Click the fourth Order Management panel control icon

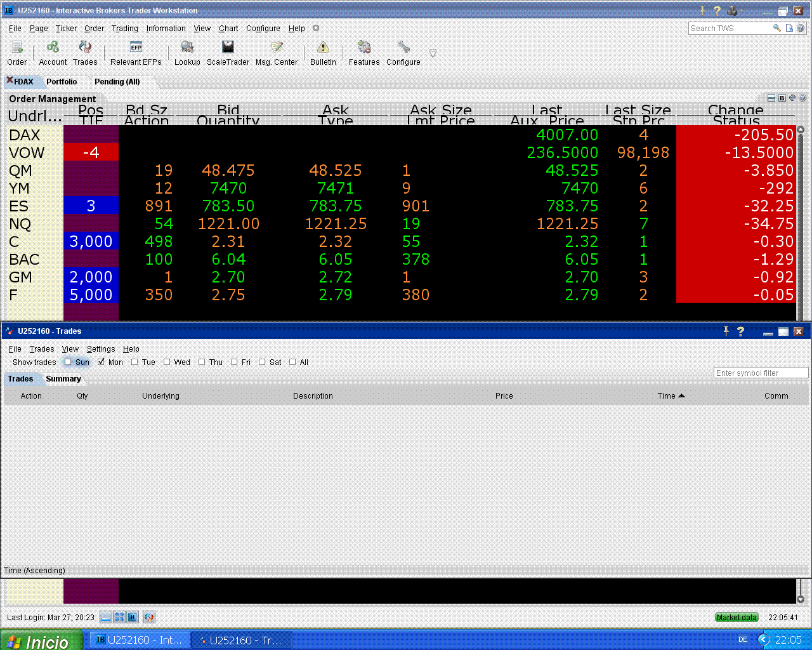coord(802,98)
